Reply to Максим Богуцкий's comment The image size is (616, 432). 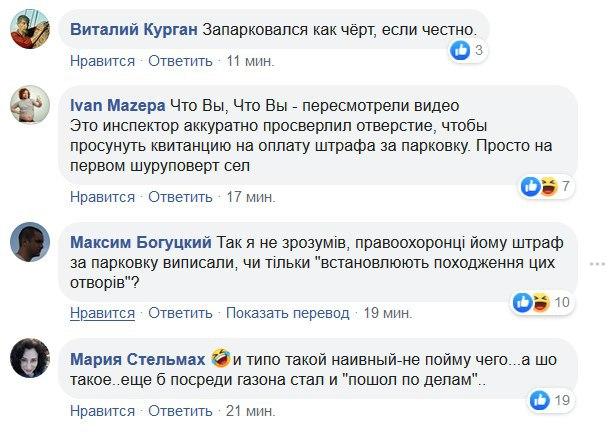tap(181, 313)
